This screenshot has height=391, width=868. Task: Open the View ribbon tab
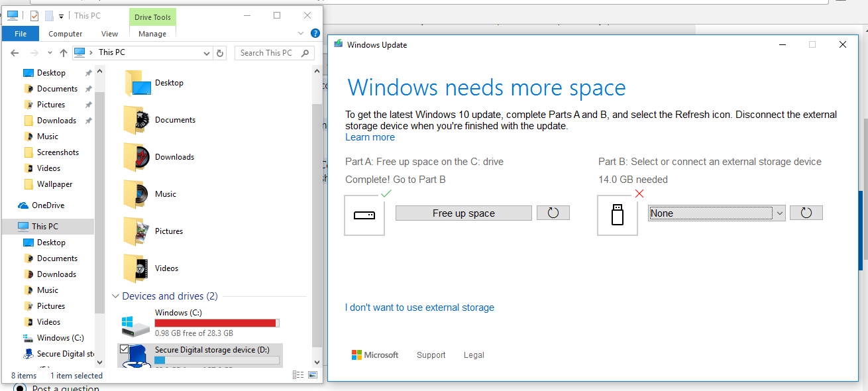[109, 34]
